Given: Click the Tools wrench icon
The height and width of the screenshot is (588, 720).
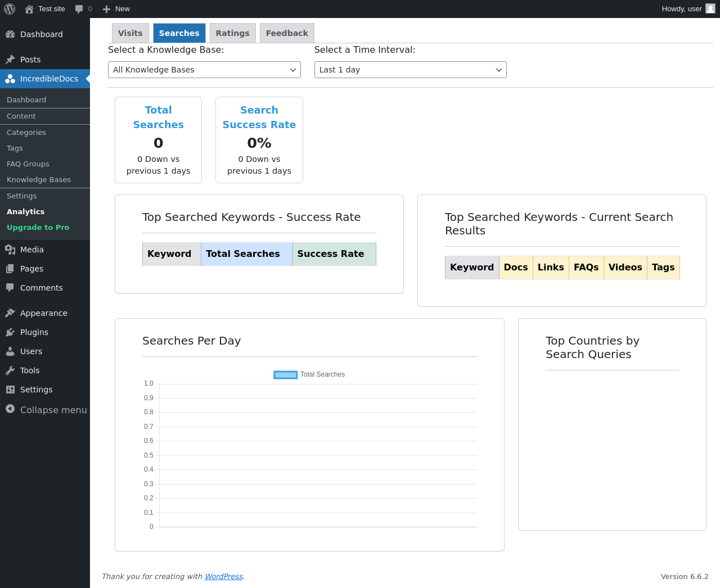Looking at the screenshot, I should tap(10, 370).
